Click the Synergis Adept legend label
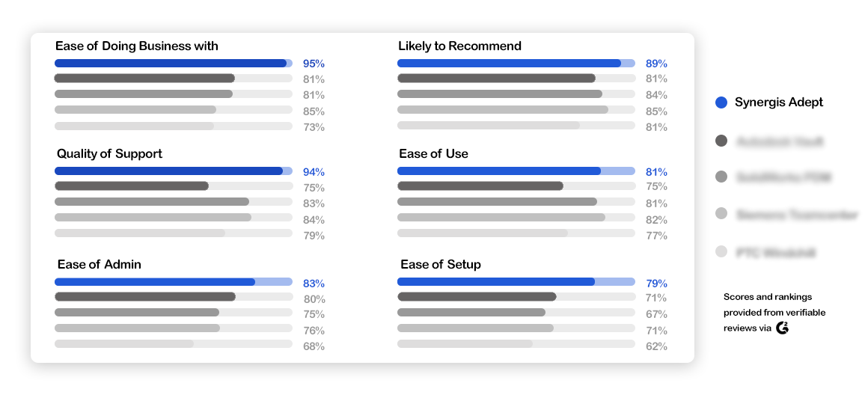The height and width of the screenshot is (398, 868). (x=779, y=102)
